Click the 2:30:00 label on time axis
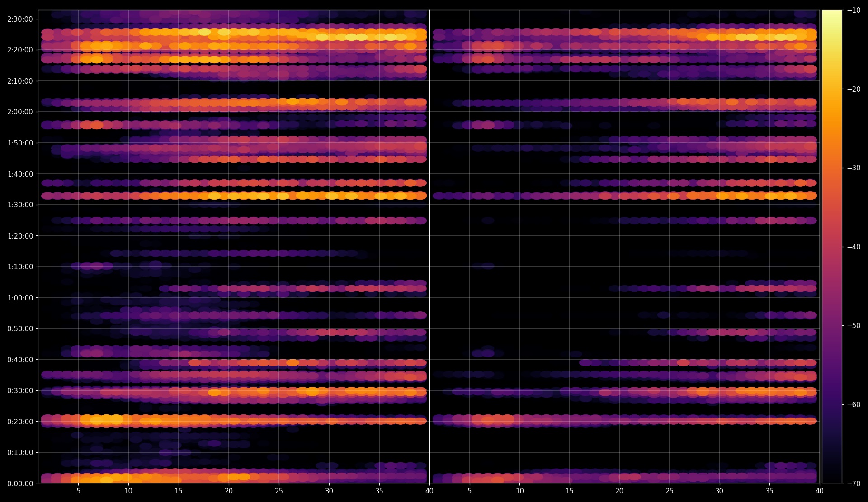868x502 pixels. point(20,19)
